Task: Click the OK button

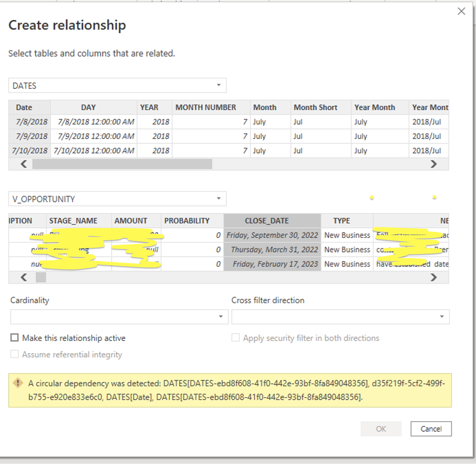Action: [x=381, y=429]
